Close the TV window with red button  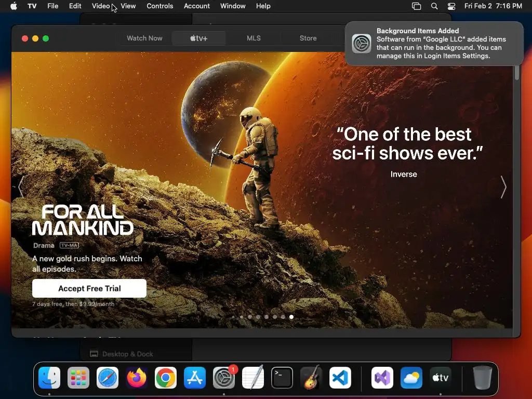click(x=25, y=38)
